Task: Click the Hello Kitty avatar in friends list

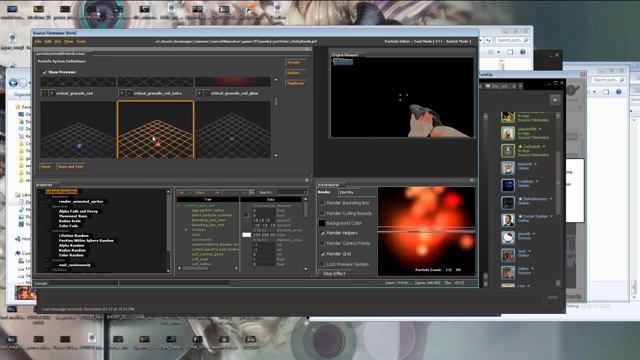Action: coord(508,238)
